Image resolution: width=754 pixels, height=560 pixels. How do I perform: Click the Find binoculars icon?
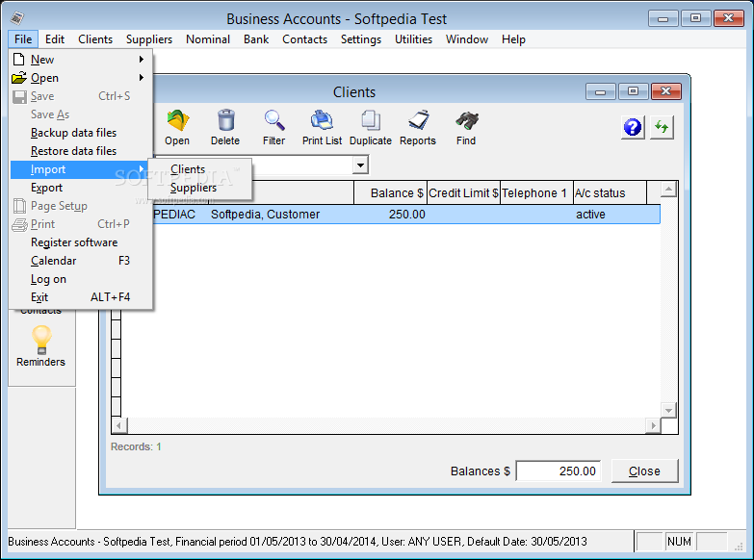(466, 120)
